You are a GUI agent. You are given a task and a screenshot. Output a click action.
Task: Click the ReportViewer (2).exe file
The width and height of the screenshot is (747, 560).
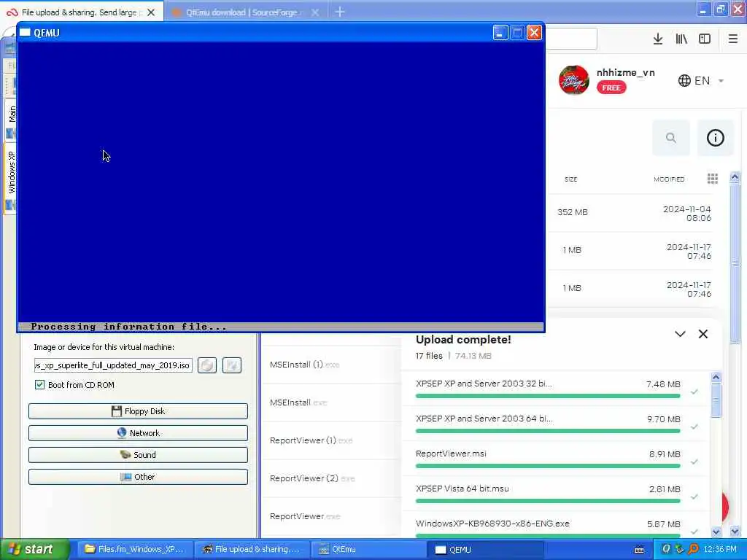312,478
